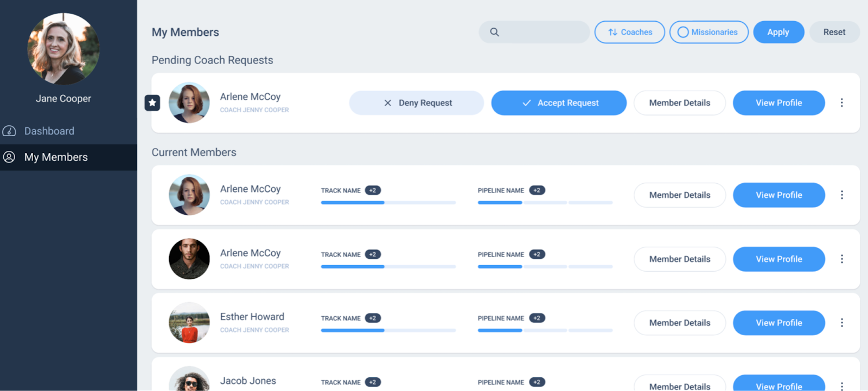Accept Arlene McCoy's coach request
Screen dimensions: 868x391
click(x=559, y=103)
